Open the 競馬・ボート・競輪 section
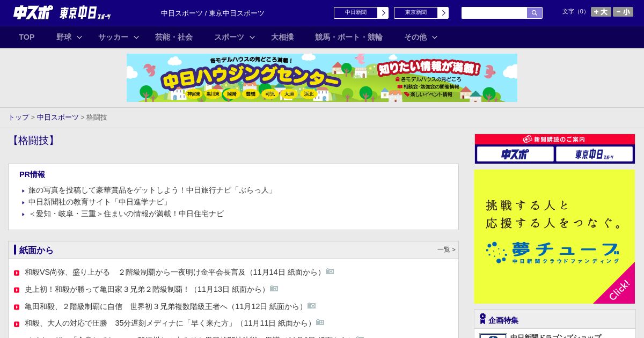 pos(349,37)
